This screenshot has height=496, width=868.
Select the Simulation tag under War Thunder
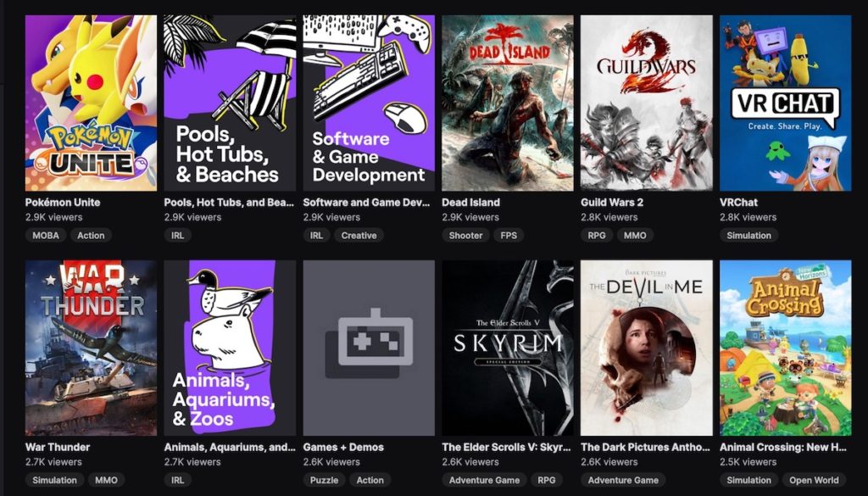coord(54,480)
